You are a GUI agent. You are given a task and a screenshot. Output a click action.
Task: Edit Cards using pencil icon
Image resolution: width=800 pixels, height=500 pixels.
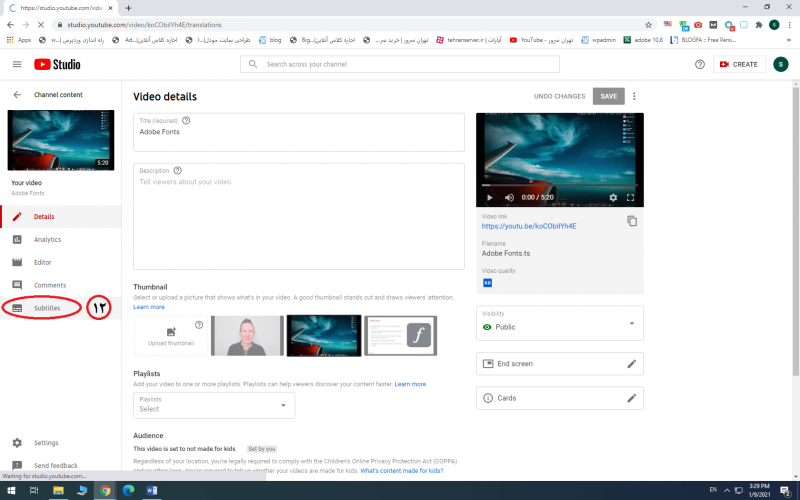(x=631, y=398)
